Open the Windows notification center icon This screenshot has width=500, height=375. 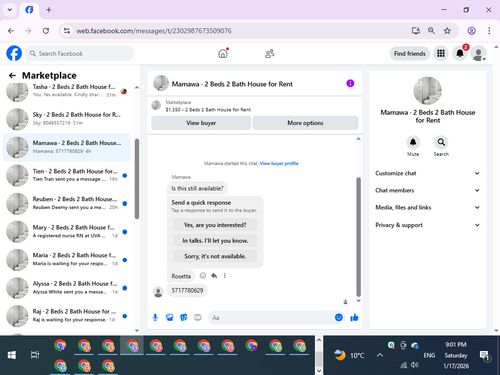484,356
